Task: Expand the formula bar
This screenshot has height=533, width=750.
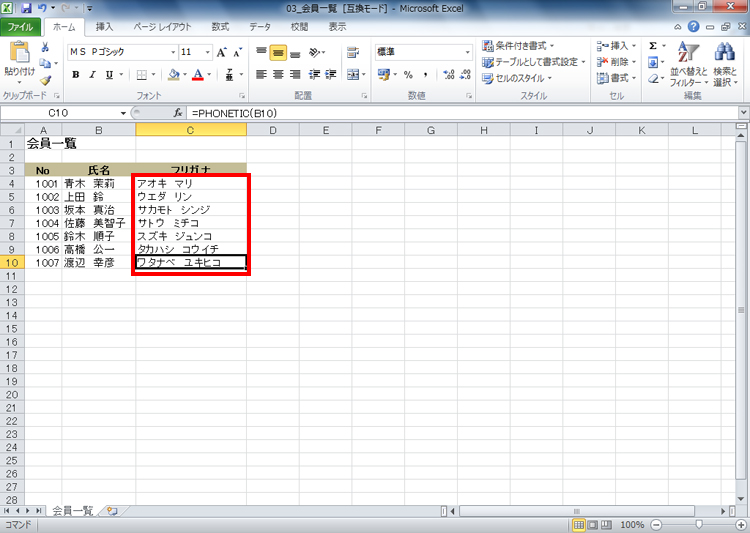Action: 743,113
